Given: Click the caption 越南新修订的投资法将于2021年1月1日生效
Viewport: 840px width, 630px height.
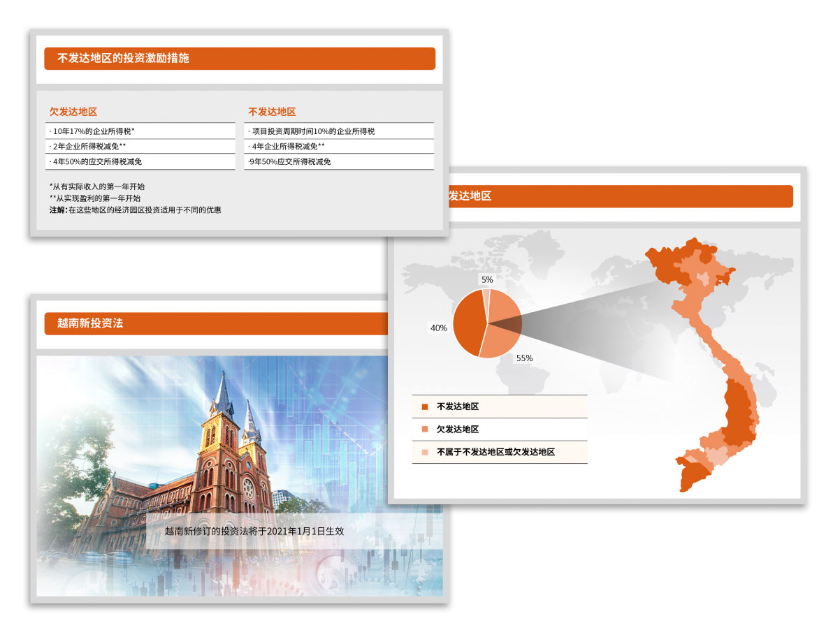Looking at the screenshot, I should pyautogui.click(x=254, y=531).
